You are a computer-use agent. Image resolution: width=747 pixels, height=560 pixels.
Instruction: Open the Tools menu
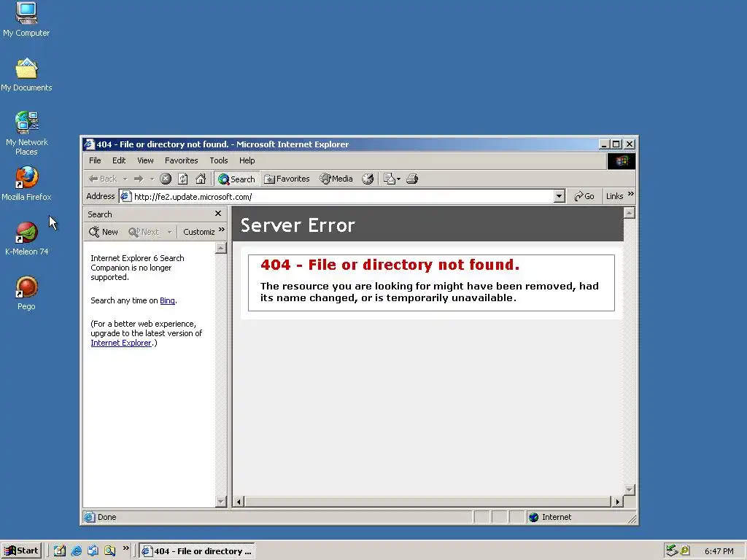coord(219,160)
